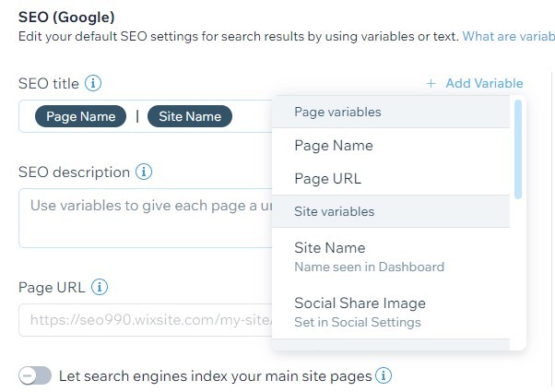Screen dimensions: 555x392
Task: Click the Page Name tag in SEO title
Action: coord(81,116)
